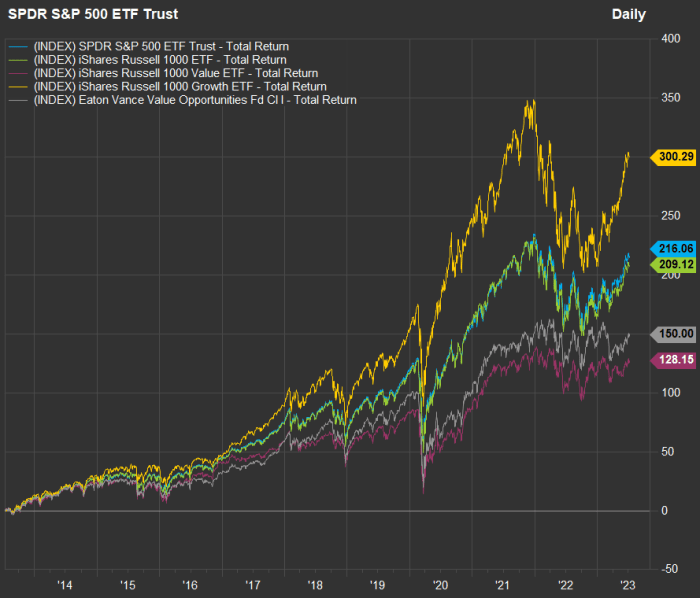
Task: Click the magenta 128.15 value tag
Action: click(673, 359)
